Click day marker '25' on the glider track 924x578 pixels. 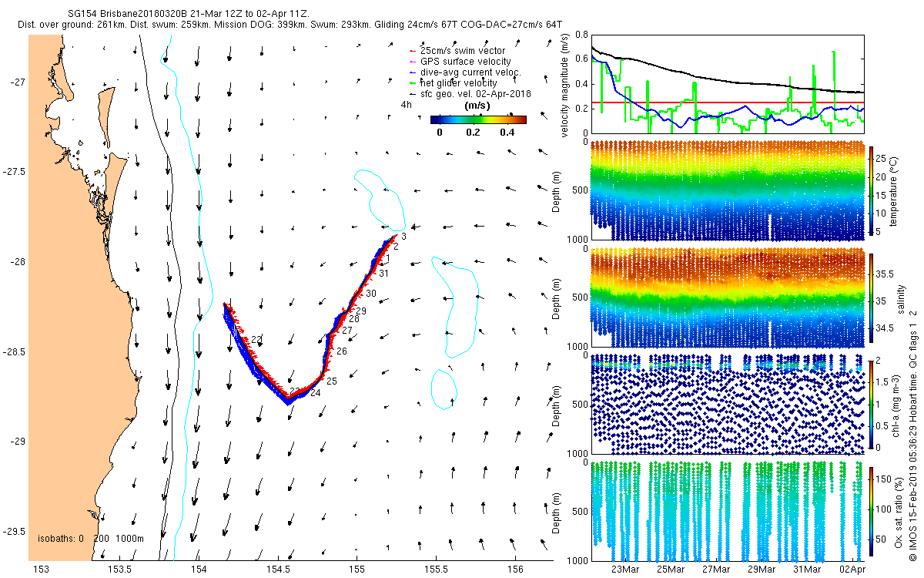(332, 381)
